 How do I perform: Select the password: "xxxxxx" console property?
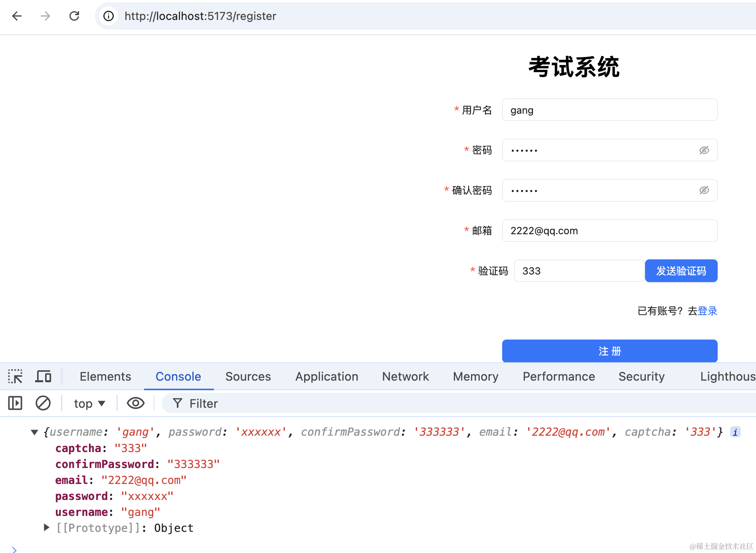tap(114, 496)
